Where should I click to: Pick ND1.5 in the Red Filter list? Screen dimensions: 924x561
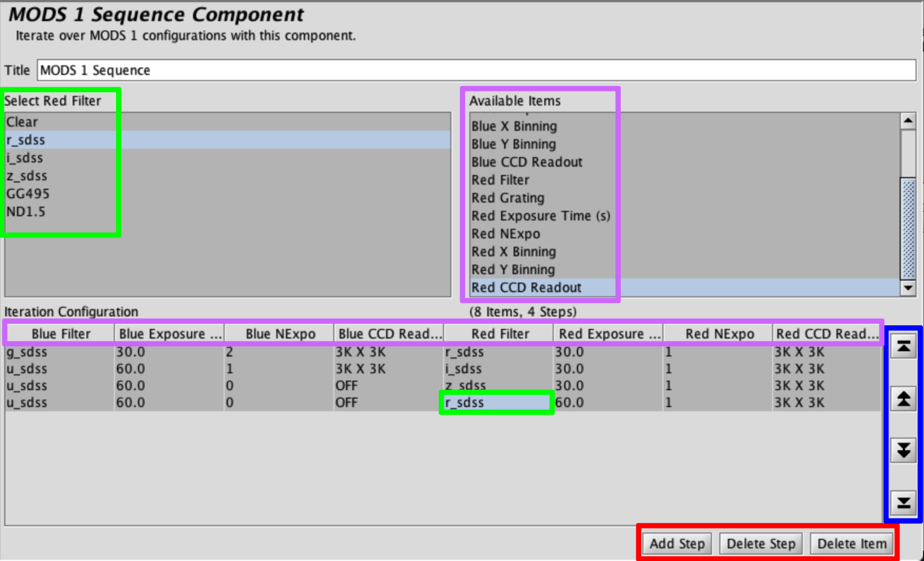228,212
